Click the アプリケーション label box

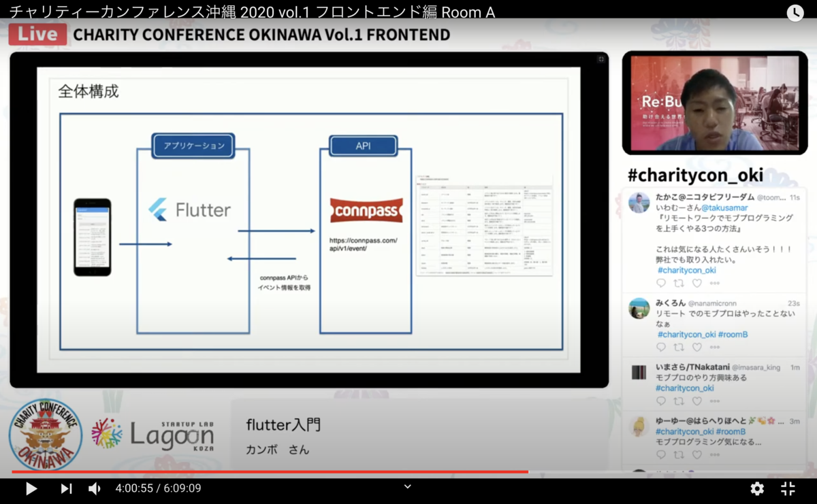pos(193,146)
